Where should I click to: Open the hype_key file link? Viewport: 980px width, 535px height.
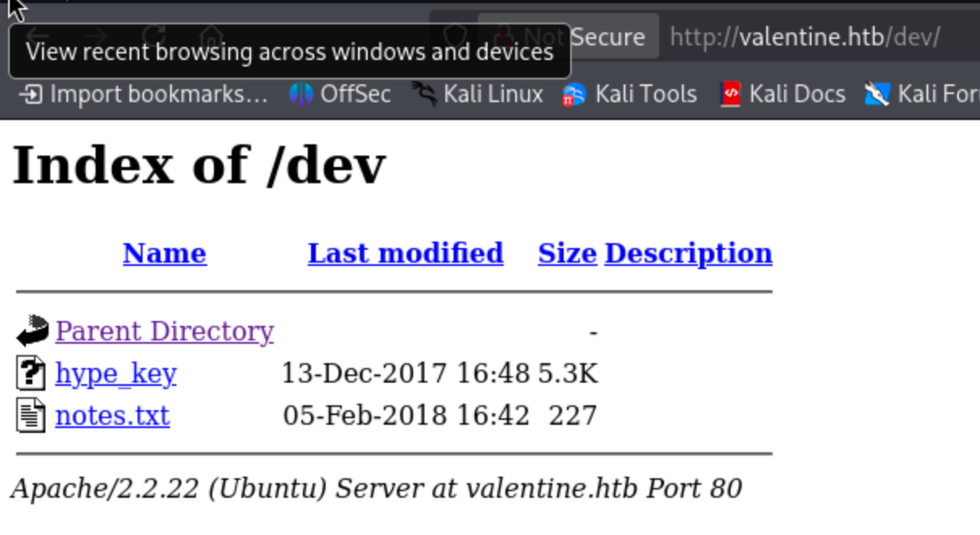(x=116, y=374)
